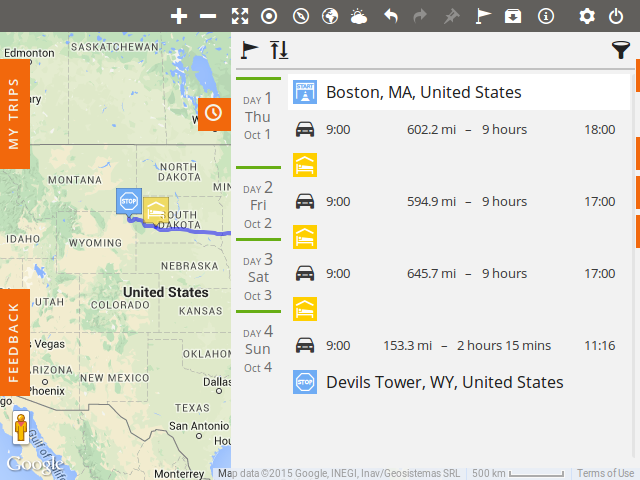This screenshot has height=480, width=640.
Task: Click the black flag icon in itinerary panel
Action: [249, 50]
